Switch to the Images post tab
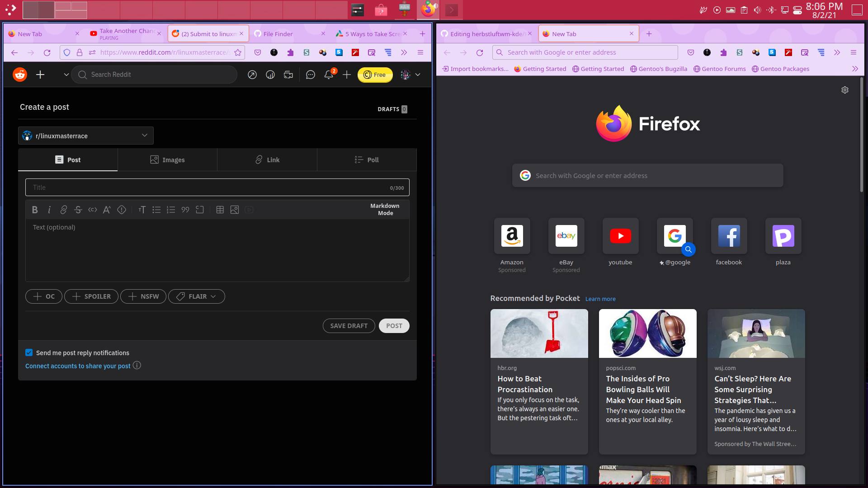The width and height of the screenshot is (868, 488). click(167, 160)
